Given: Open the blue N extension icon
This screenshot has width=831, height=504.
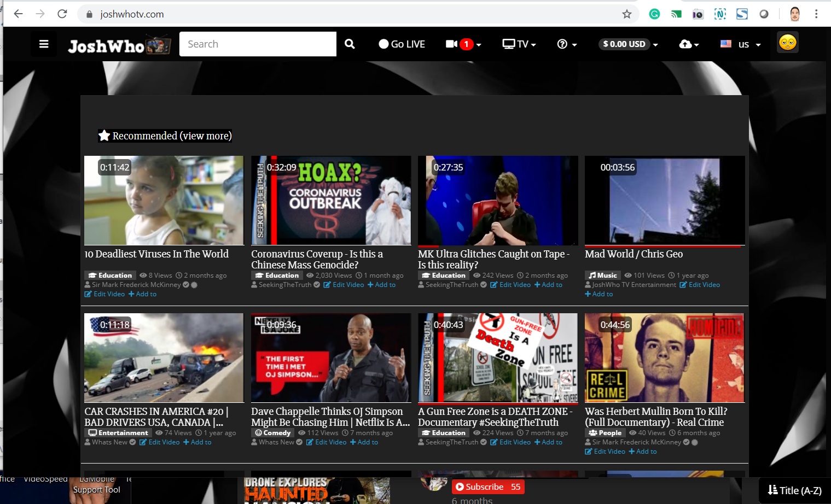Looking at the screenshot, I should tap(720, 14).
